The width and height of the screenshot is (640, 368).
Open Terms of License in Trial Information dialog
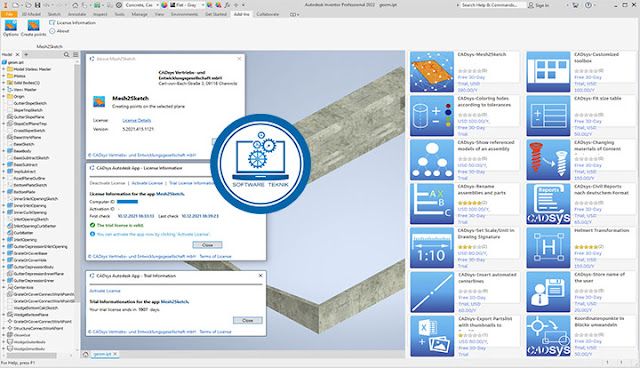click(216, 332)
